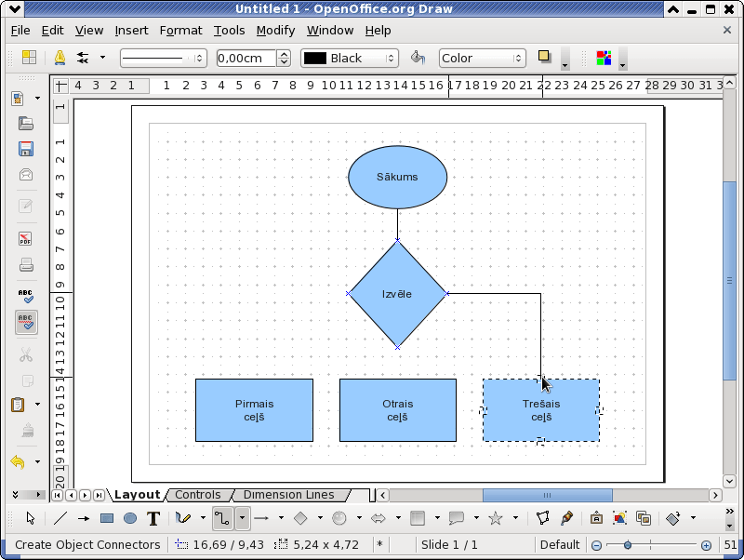Toggle Edit Points mode
The height and width of the screenshot is (560, 744).
coord(543,518)
